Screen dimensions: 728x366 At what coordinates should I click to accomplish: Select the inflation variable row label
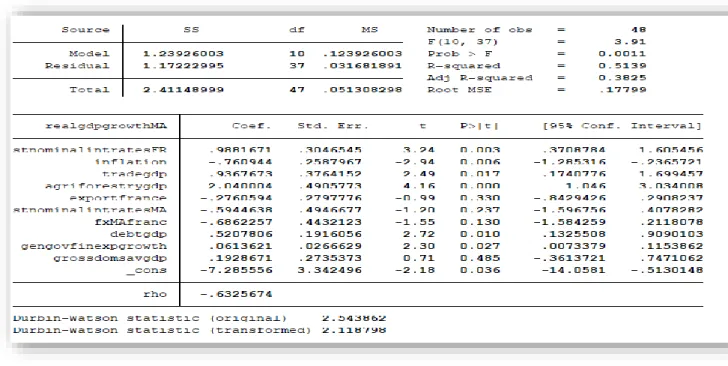(x=130, y=162)
